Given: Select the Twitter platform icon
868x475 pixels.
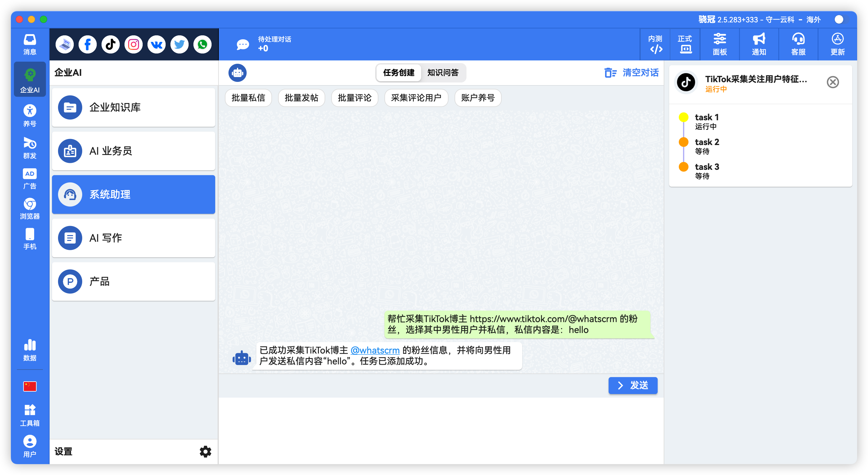Looking at the screenshot, I should (179, 44).
